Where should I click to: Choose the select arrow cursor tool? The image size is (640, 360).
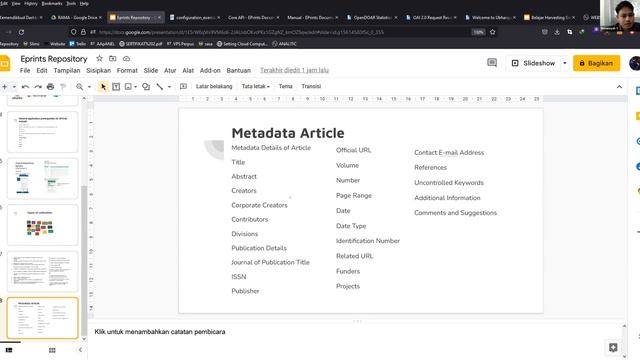(x=103, y=87)
